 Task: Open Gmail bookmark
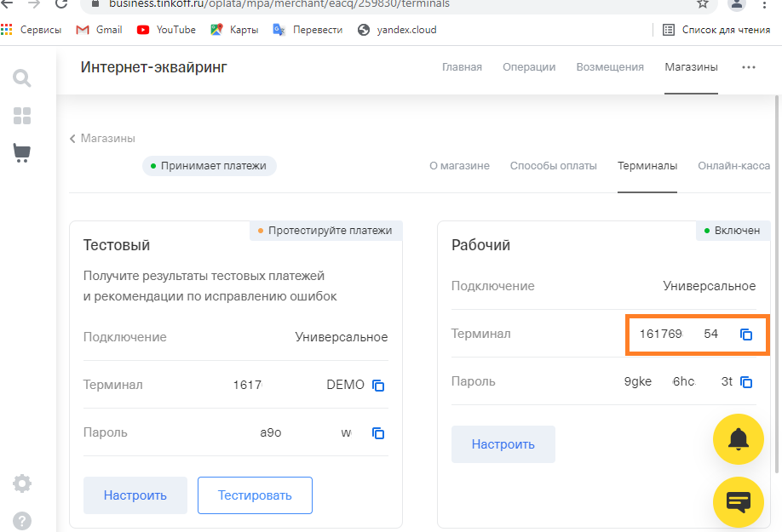[x=100, y=30]
